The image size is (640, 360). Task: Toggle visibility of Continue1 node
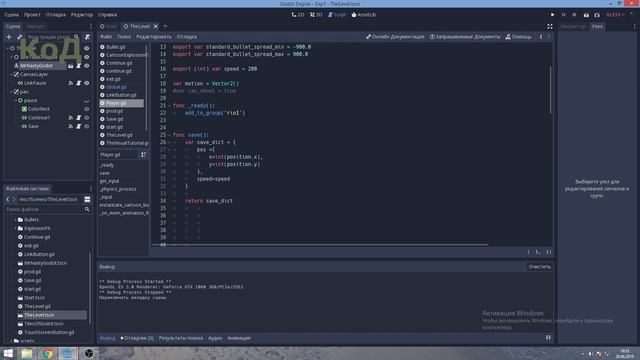[x=87, y=118]
